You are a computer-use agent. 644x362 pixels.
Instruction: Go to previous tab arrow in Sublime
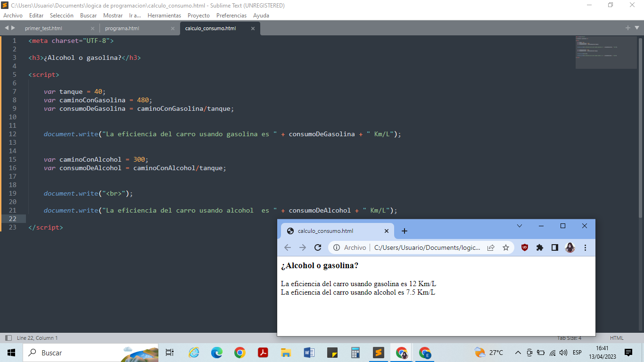[7, 28]
